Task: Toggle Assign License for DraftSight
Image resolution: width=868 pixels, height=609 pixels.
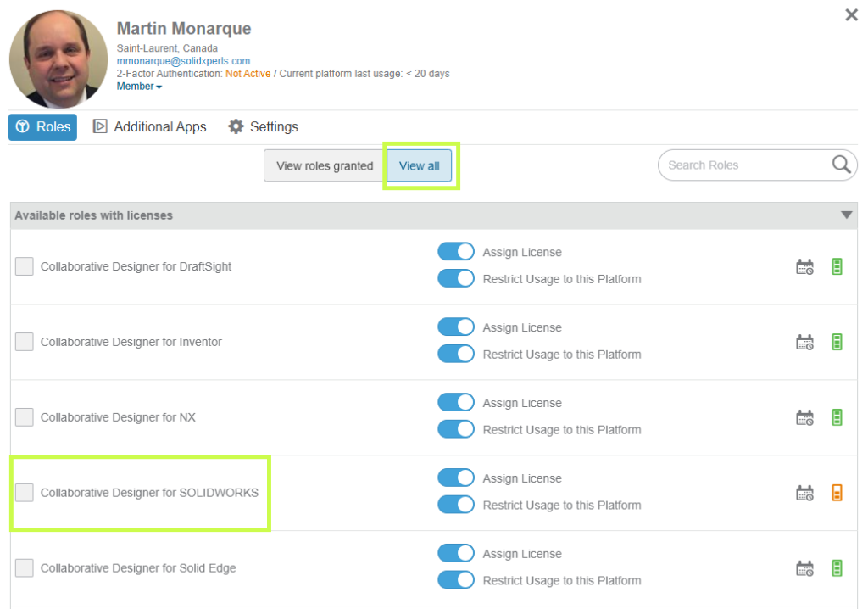Action: [456, 252]
